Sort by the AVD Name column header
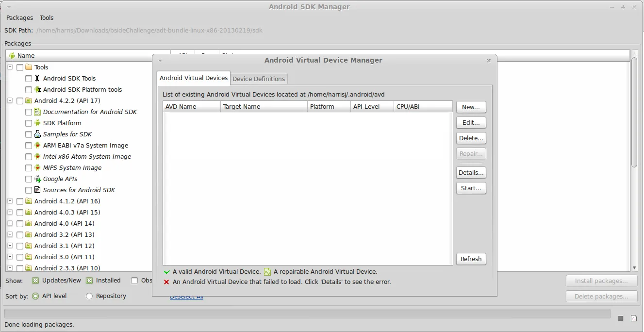This screenshot has width=644, height=332. tap(192, 106)
